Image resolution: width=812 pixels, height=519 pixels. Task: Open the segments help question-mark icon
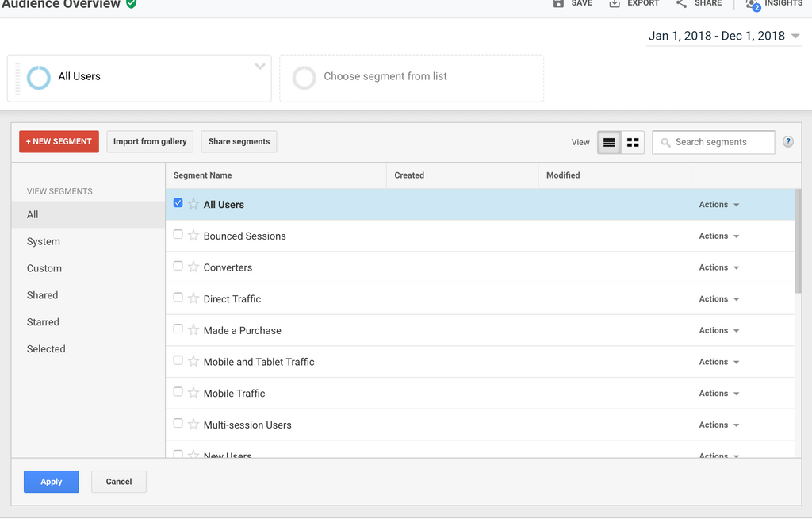coord(787,142)
